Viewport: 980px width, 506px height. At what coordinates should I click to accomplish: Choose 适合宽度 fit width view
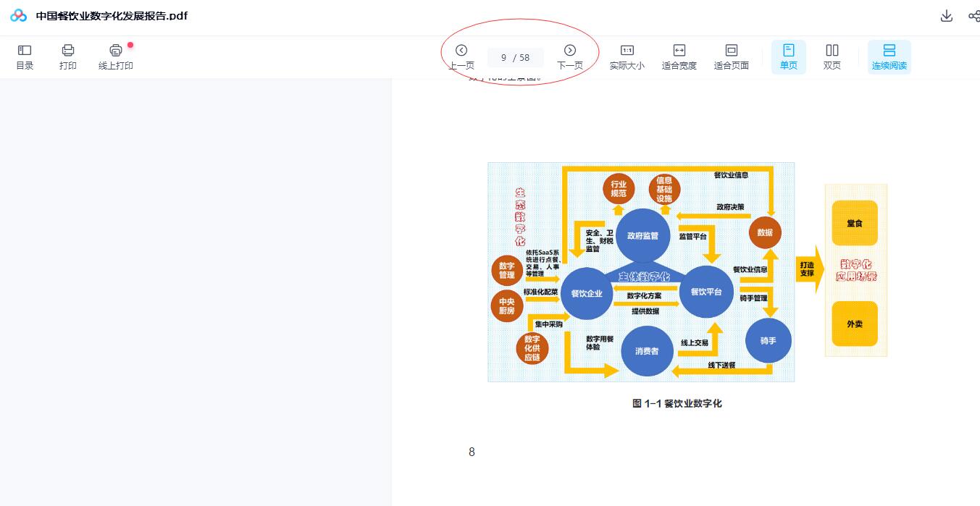tap(679, 57)
